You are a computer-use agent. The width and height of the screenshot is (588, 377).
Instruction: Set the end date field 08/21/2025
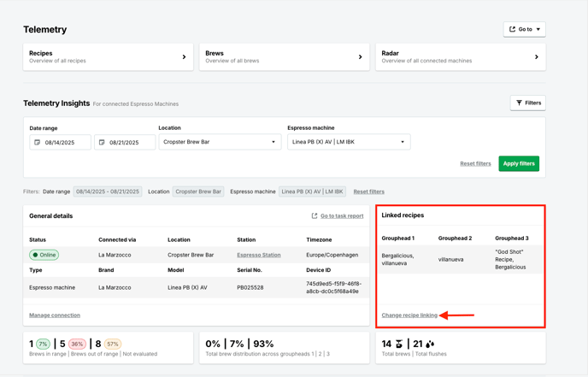pos(125,143)
